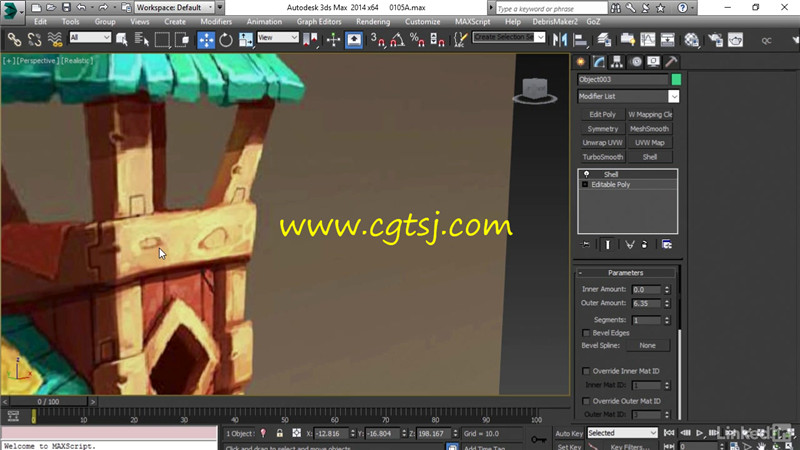Image resolution: width=800 pixels, height=450 pixels.
Task: Open the Layer Manager icon
Action: click(x=604, y=40)
